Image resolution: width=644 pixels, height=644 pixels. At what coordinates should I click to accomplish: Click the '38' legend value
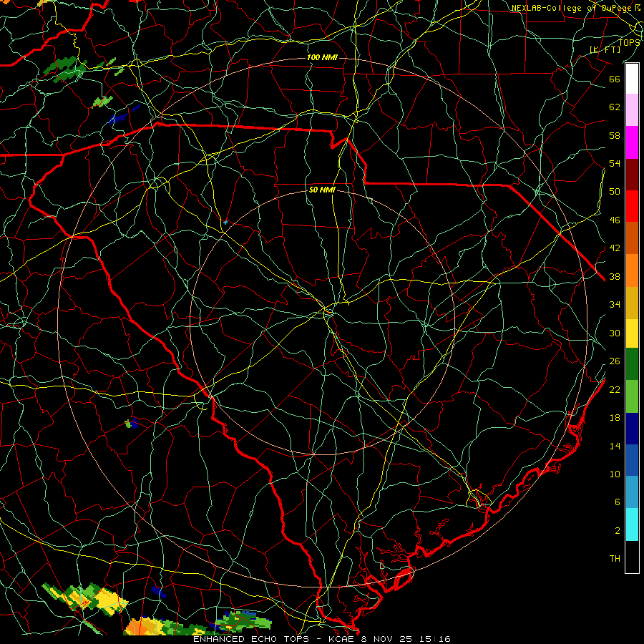pos(615,277)
